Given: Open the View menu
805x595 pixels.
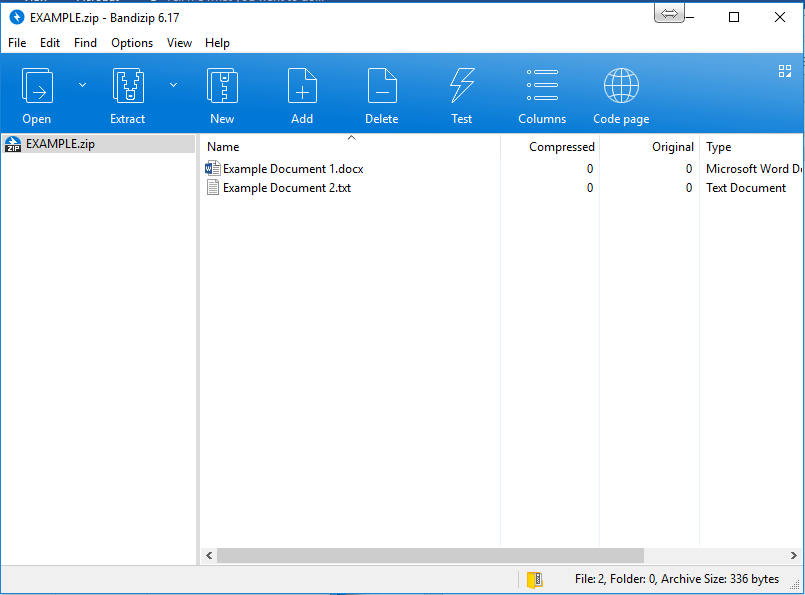Looking at the screenshot, I should point(179,43).
